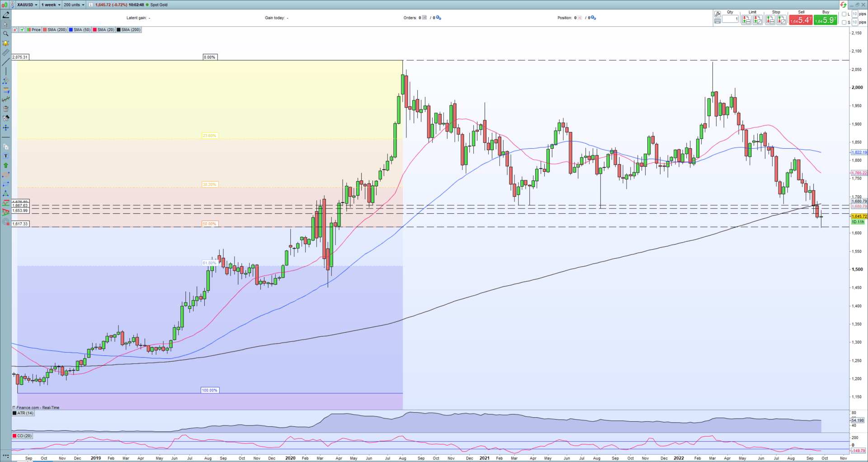Screen dimensions: 868x462
Task: Select the move cross-arrows tool
Action: coord(5,128)
